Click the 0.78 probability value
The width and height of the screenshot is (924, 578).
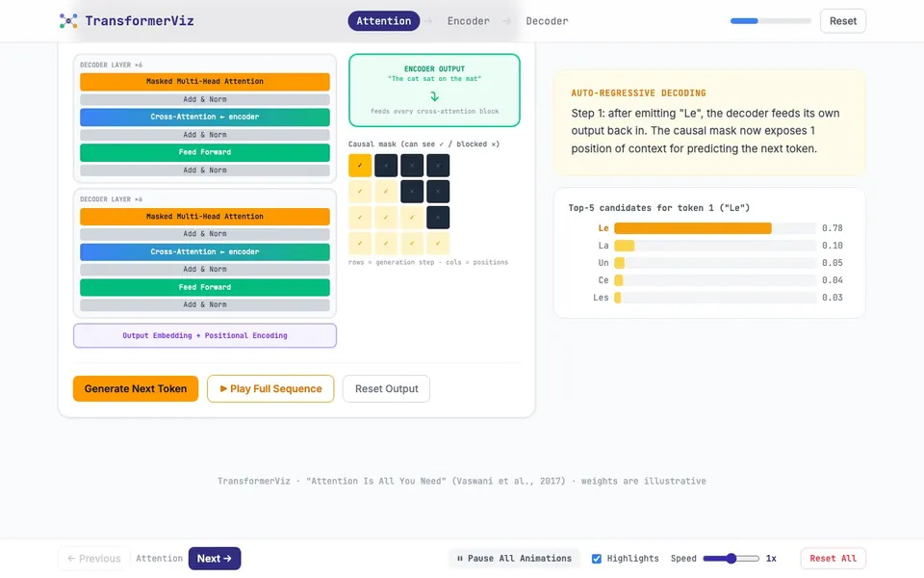[x=832, y=228]
